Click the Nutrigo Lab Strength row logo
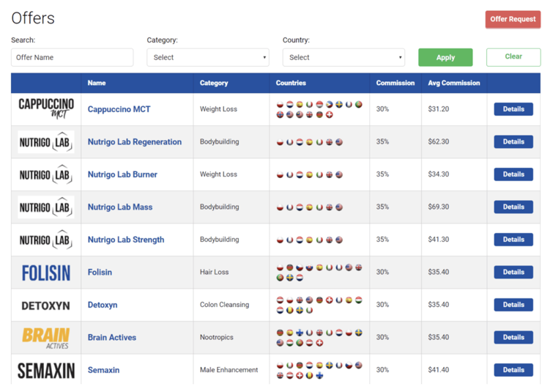553x392 pixels. pyautogui.click(x=46, y=240)
